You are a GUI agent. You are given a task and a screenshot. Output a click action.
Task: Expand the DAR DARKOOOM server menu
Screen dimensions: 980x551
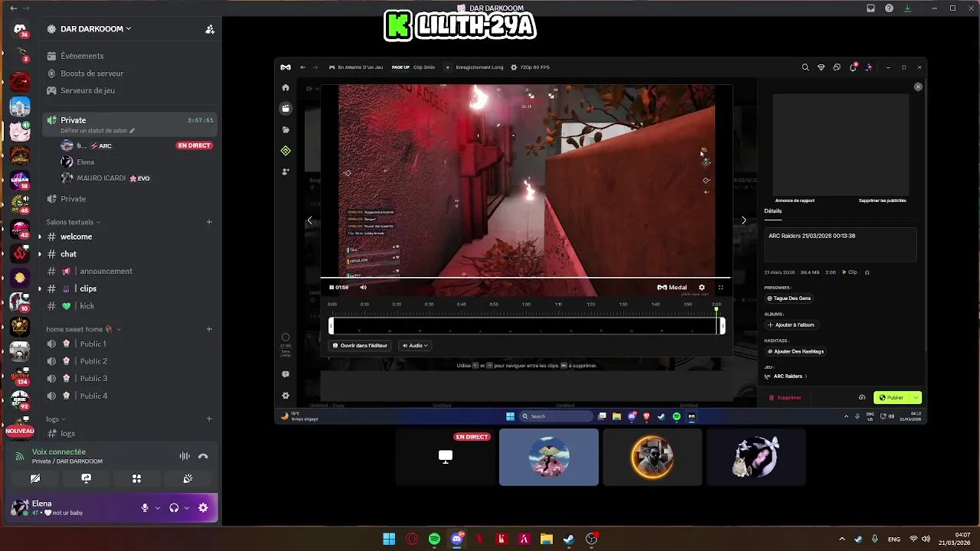point(96,29)
